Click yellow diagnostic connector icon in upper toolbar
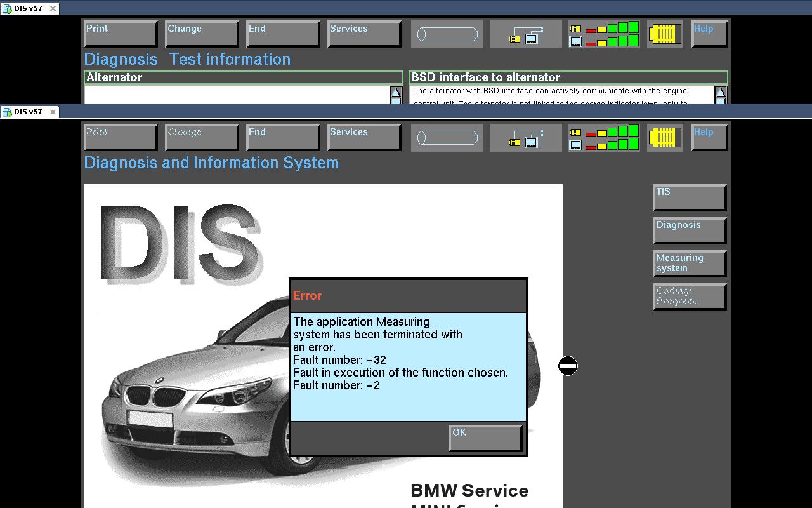Image resolution: width=812 pixels, height=508 pixels. tap(665, 34)
